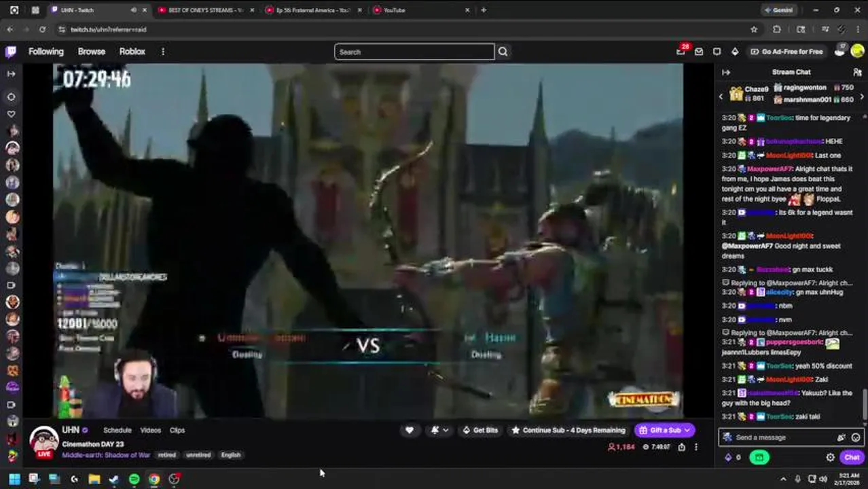The image size is (868, 489).
Task: Open chat settings gear
Action: point(830,458)
